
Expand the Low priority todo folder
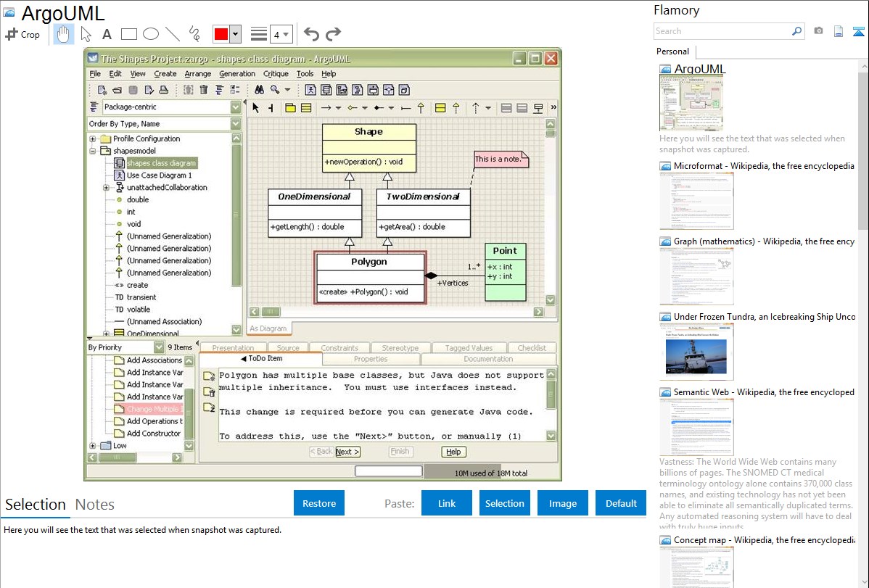tap(93, 446)
